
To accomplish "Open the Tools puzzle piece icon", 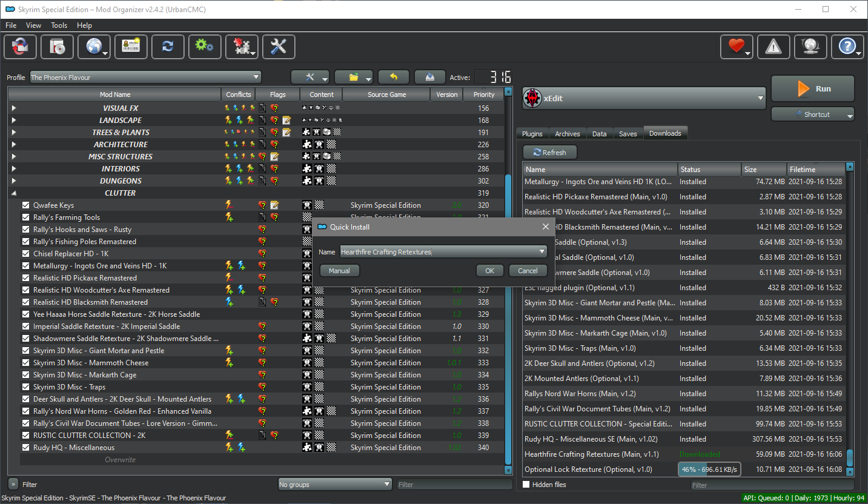I will pos(242,47).
